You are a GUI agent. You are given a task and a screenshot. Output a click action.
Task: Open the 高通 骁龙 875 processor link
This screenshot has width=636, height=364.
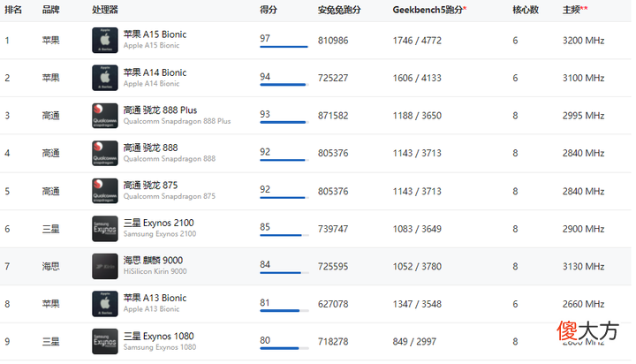[x=150, y=185]
